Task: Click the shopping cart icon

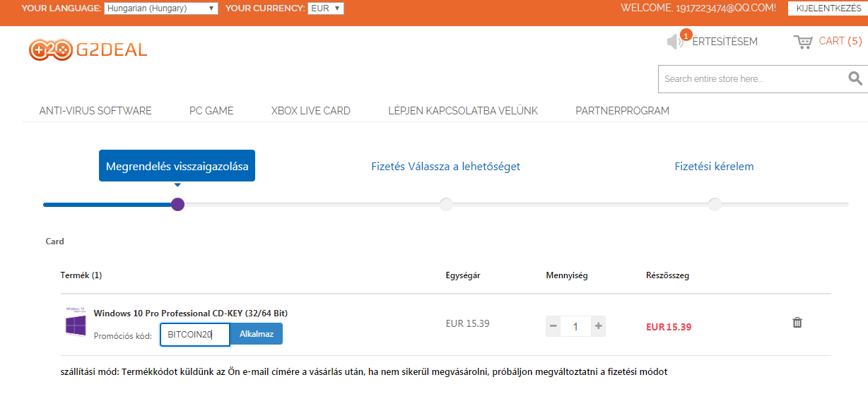Action: pyautogui.click(x=803, y=42)
